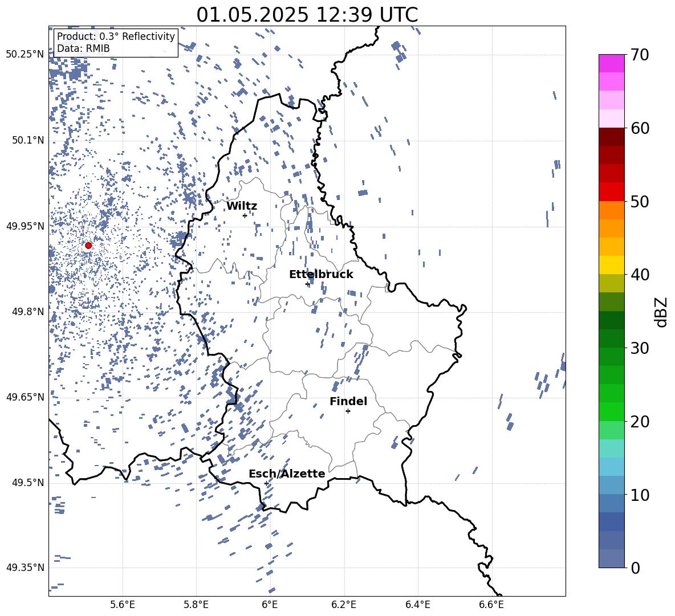Click the light blue colorbar segment above 10
This screenshot has width=675, height=616.
[x=611, y=486]
